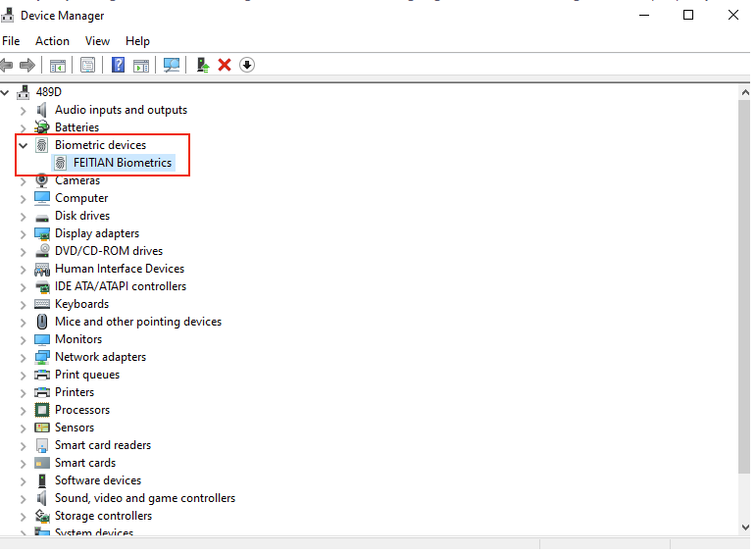Open the File menu
Viewport: 756px width, 554px height.
(x=11, y=41)
